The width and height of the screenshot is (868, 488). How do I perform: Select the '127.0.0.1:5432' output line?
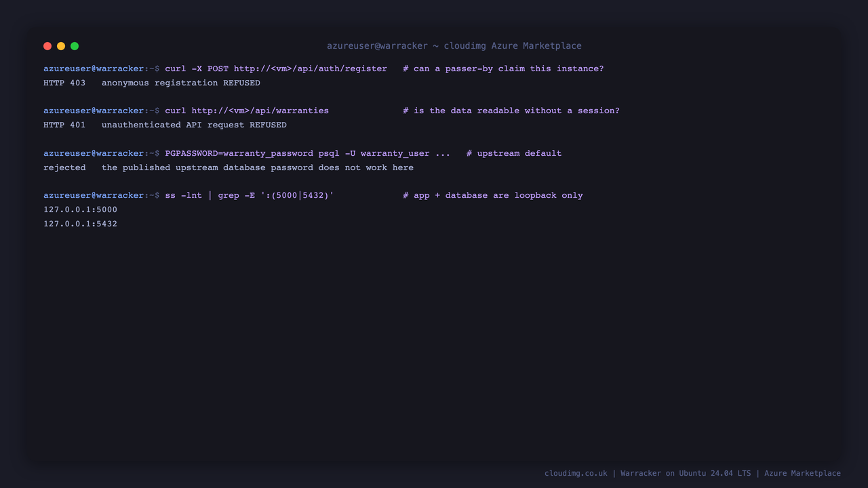80,224
